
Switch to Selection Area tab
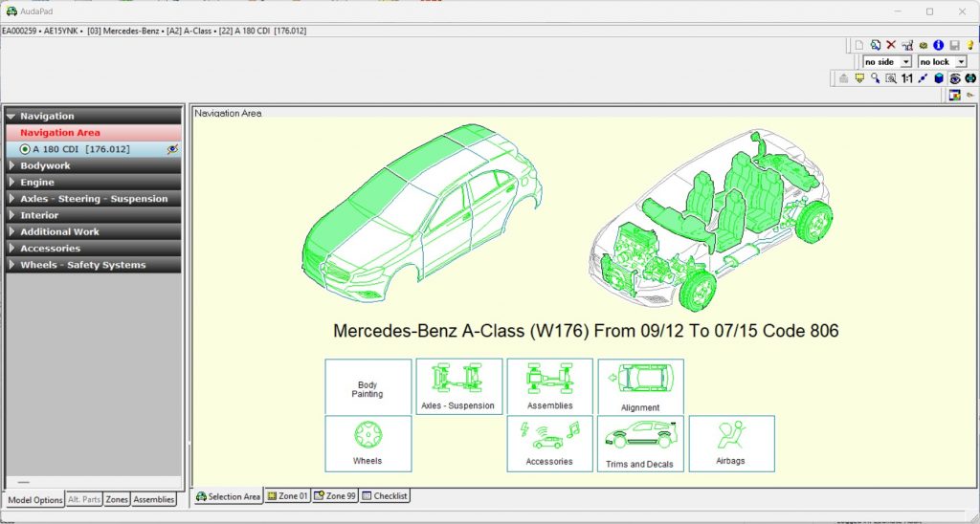(228, 496)
